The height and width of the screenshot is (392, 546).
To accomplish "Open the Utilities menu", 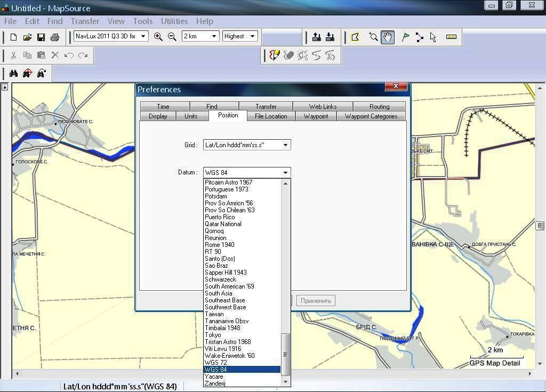I will (174, 21).
